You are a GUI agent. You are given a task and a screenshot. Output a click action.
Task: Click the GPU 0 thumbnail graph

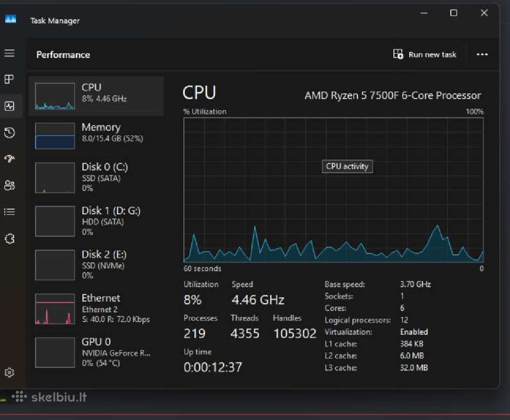pos(55,352)
